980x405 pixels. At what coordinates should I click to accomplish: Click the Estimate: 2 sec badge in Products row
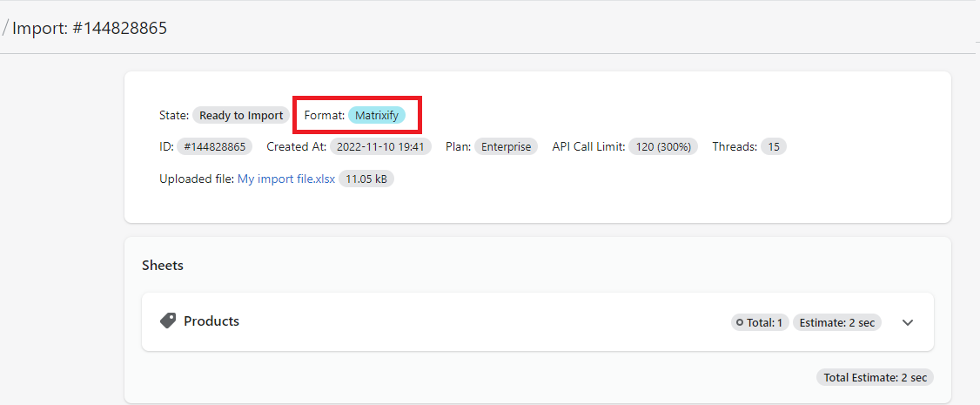(x=836, y=322)
